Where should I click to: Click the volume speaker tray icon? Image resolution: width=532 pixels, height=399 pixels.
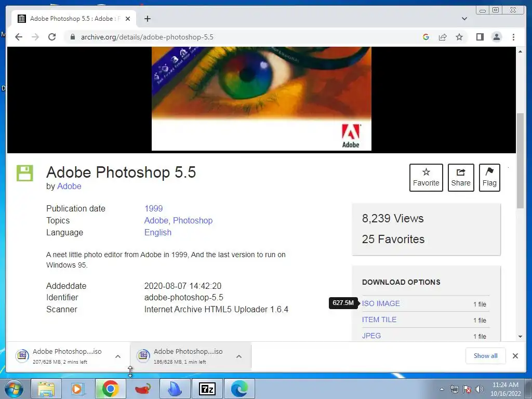(479, 389)
